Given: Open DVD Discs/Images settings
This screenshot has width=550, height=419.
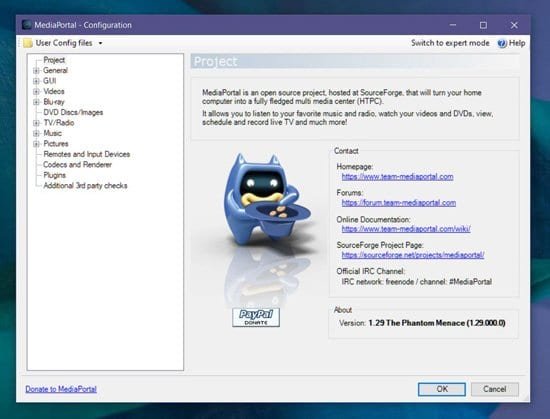Looking at the screenshot, I should pyautogui.click(x=73, y=113).
